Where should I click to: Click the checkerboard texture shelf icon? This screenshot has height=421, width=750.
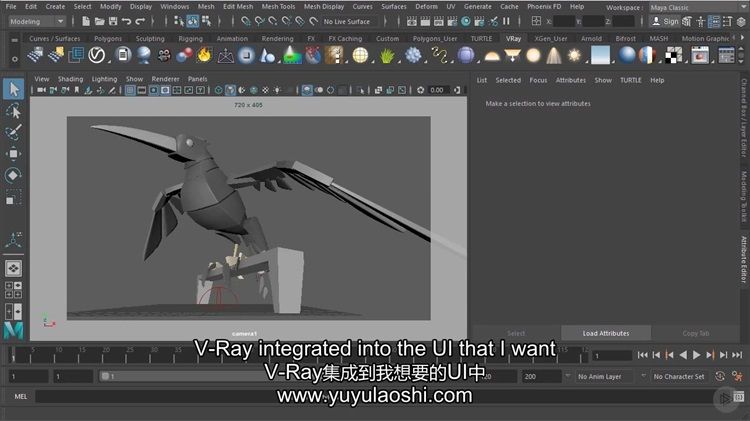[673, 55]
